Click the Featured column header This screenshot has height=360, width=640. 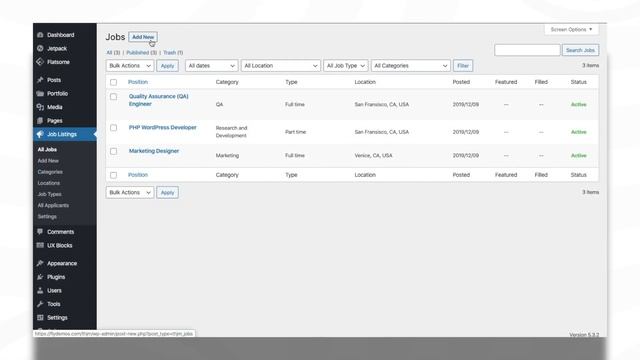(506, 82)
